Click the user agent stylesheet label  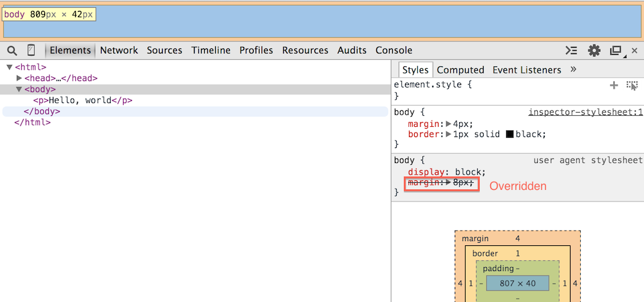click(x=588, y=160)
